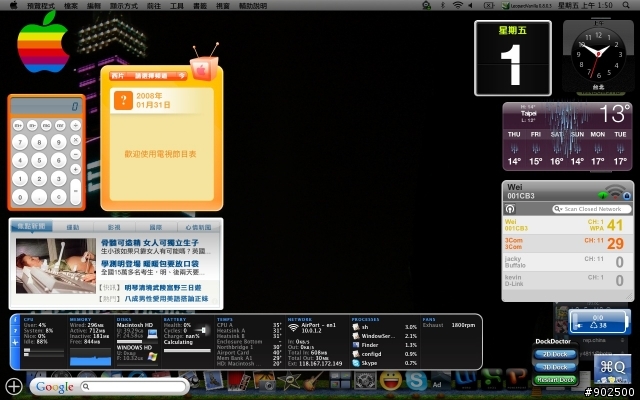Open the widget bar with the plus button

click(x=14, y=386)
